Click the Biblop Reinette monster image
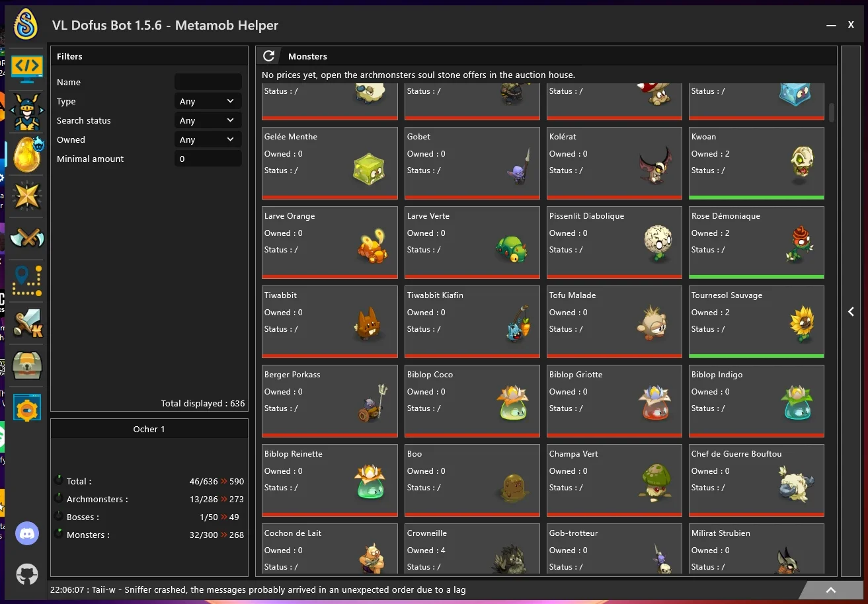The width and height of the screenshot is (868, 604). (370, 481)
